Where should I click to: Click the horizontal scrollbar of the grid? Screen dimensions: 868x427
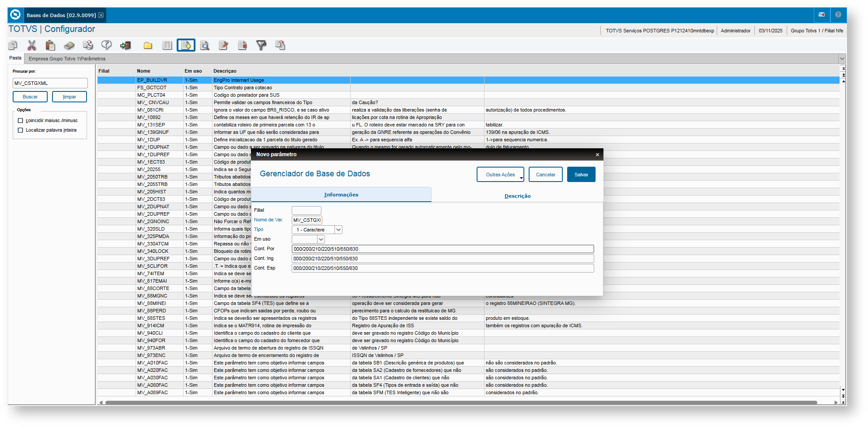pos(461,402)
